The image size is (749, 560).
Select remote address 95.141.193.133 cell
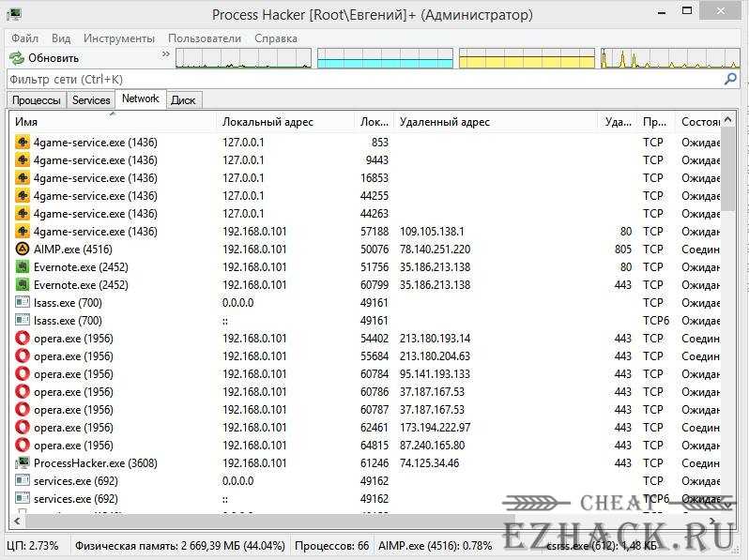pos(436,374)
